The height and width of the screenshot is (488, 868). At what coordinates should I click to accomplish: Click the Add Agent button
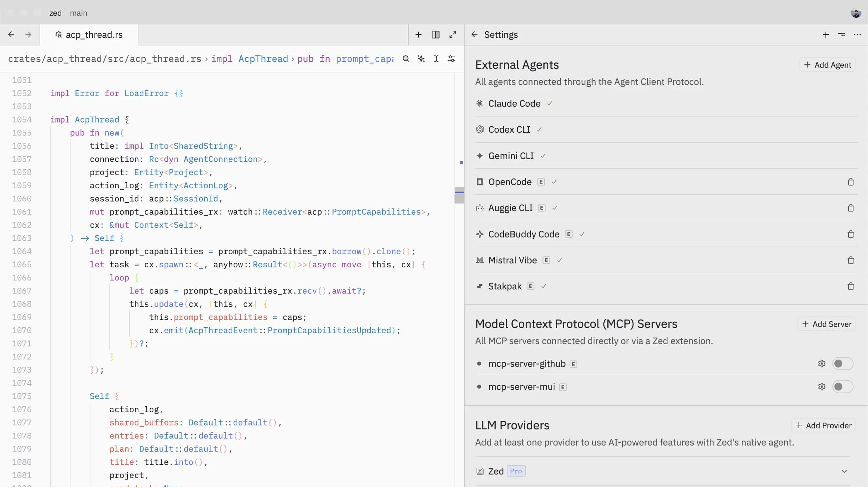827,65
